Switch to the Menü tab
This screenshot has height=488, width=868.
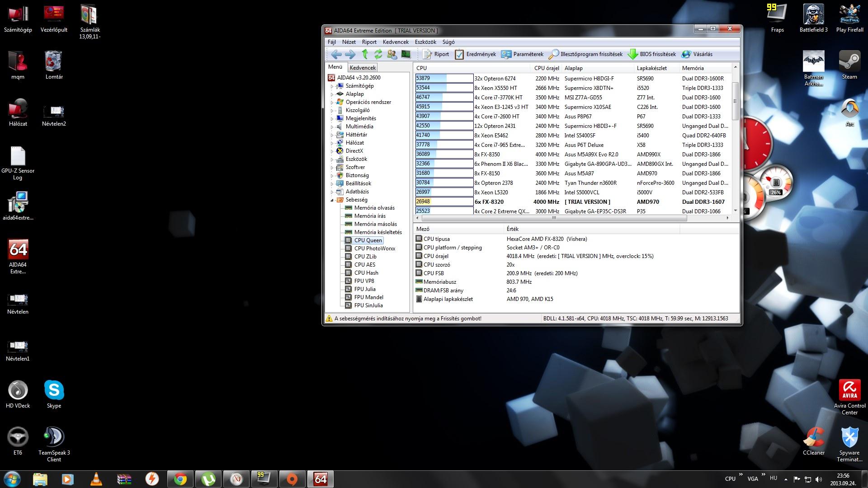click(x=335, y=67)
